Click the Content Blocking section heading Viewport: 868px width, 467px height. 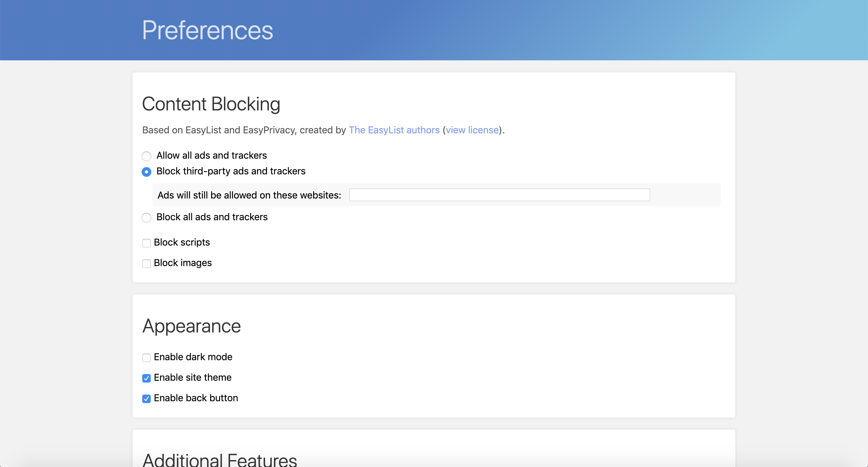click(x=211, y=104)
